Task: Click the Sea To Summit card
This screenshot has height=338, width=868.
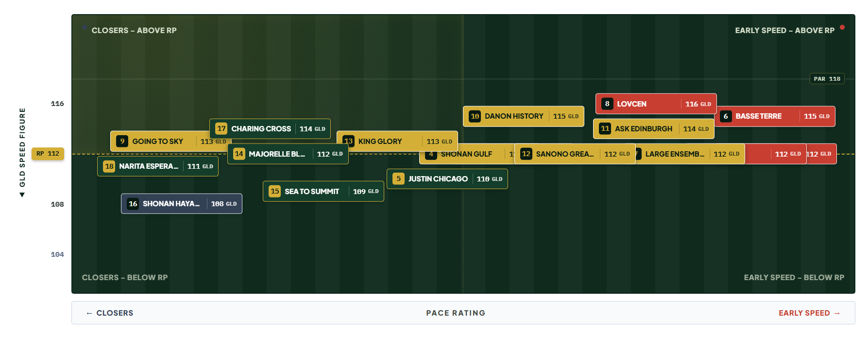Action: pos(323,191)
